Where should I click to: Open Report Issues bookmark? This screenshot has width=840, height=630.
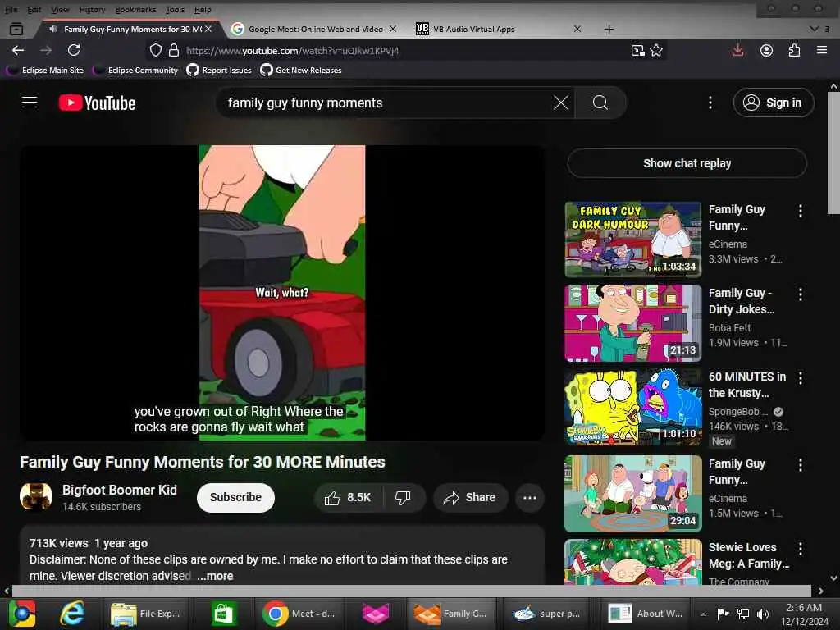(219, 71)
